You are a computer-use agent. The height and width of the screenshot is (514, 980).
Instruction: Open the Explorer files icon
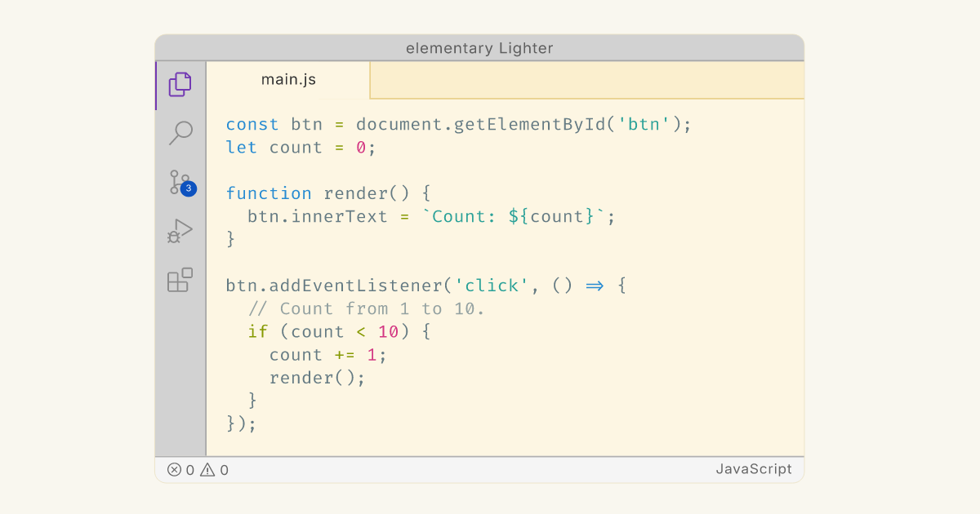[180, 85]
